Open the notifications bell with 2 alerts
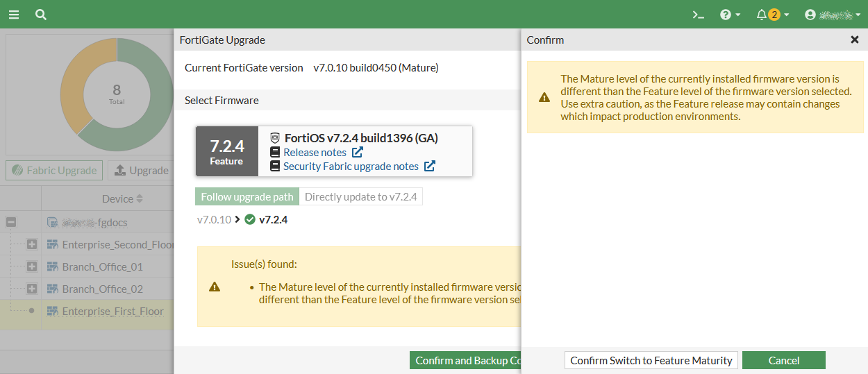The width and height of the screenshot is (868, 374). tap(772, 15)
